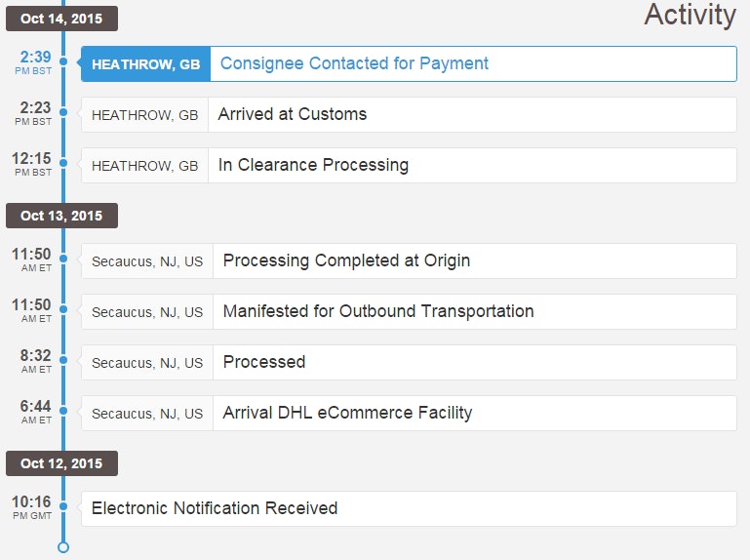Click timeline dot for 2:23 PM event
The height and width of the screenshot is (560, 750).
[63, 112]
